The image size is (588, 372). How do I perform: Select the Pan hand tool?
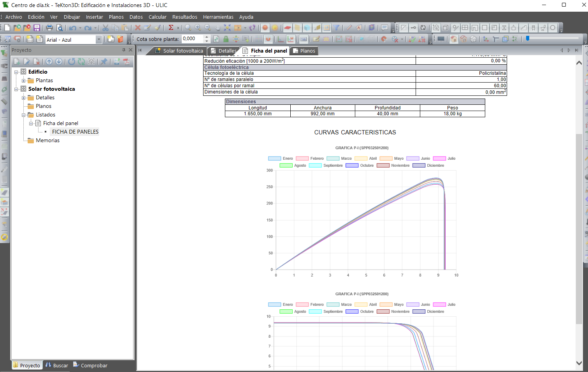click(x=218, y=28)
